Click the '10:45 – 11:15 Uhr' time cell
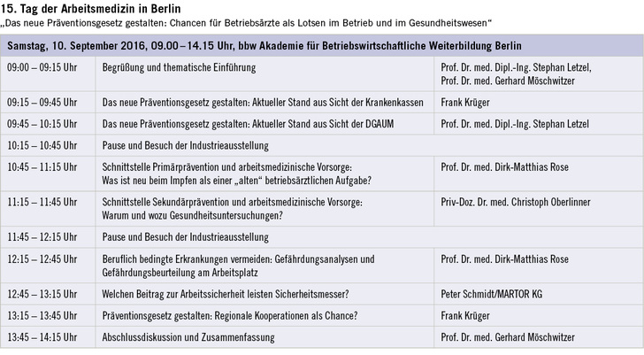644x355 pixels. 42,166
